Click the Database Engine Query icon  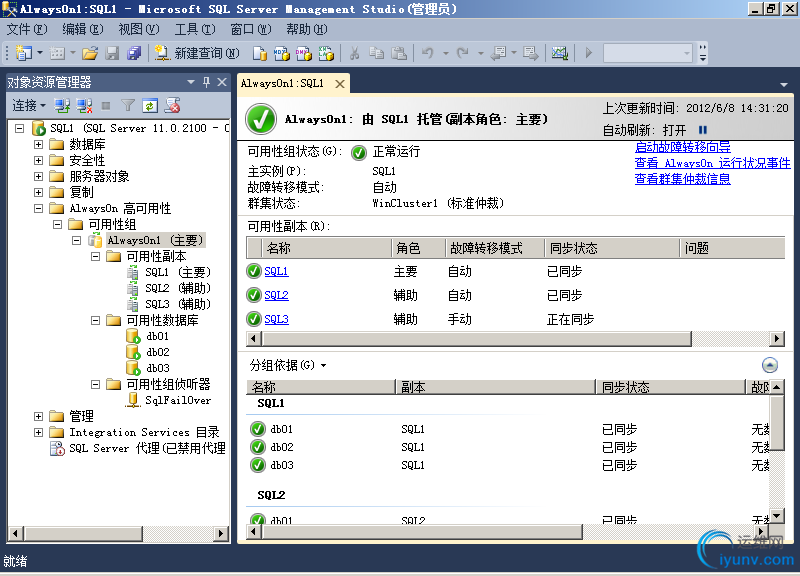[x=260, y=53]
